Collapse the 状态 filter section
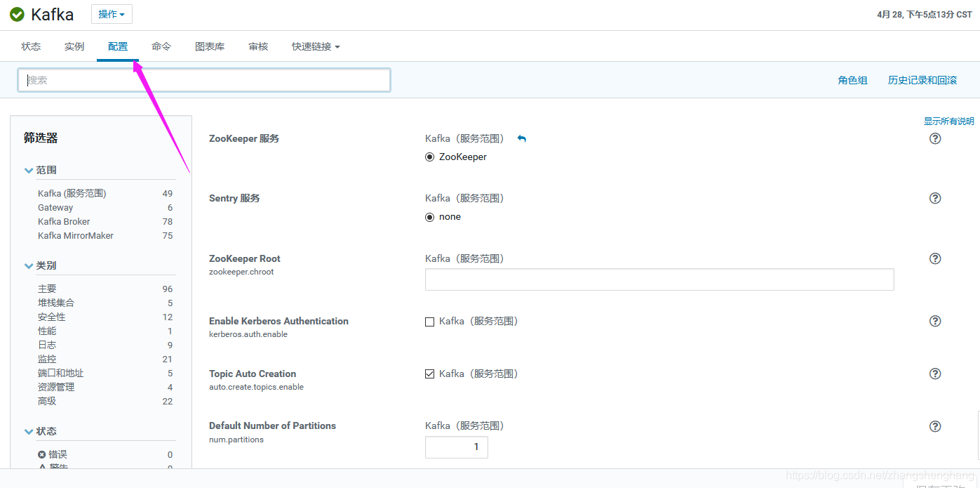This screenshot has width=980, height=488. pyautogui.click(x=29, y=431)
